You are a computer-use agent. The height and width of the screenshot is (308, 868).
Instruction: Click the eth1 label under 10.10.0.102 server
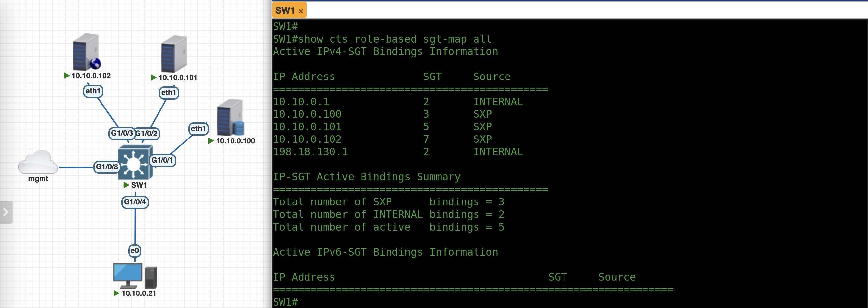[x=93, y=91]
